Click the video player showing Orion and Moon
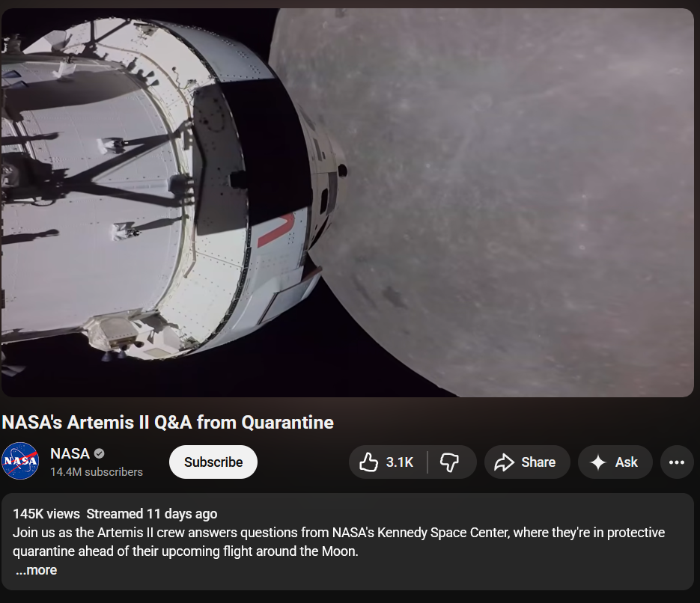 click(x=348, y=203)
